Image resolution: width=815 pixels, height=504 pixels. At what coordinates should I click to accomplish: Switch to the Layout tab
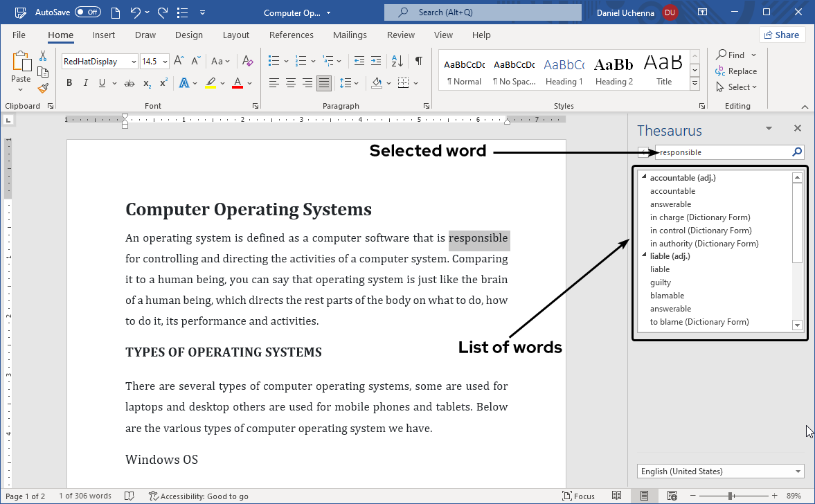(235, 35)
